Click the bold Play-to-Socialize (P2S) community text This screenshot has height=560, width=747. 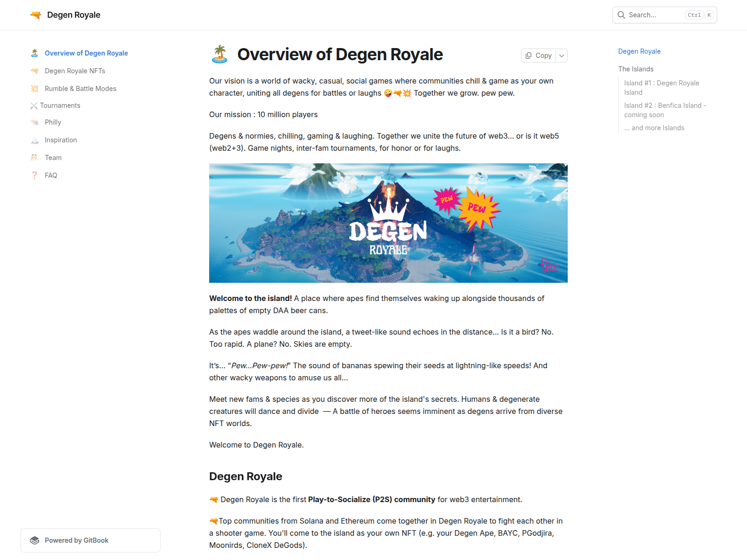(x=372, y=499)
